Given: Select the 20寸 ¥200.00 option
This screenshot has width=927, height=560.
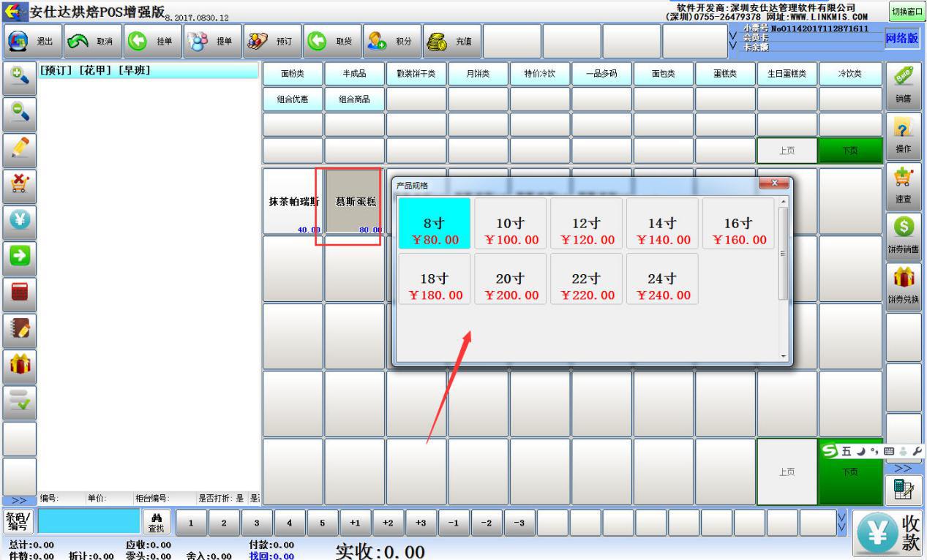Looking at the screenshot, I should coord(510,279).
